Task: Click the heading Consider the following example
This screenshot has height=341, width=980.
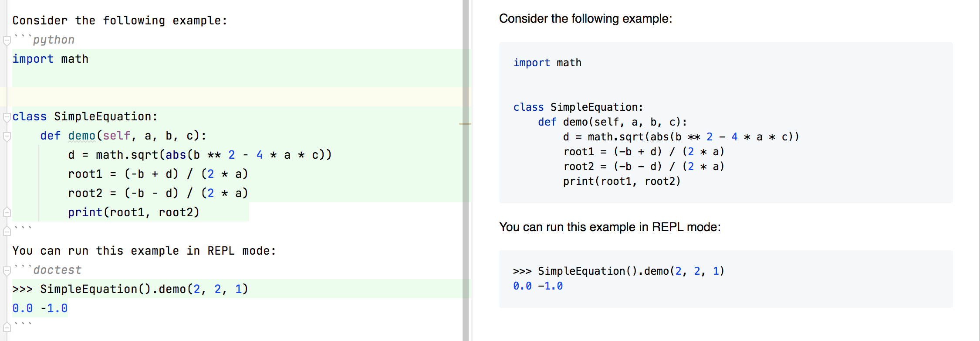Action: point(586,18)
